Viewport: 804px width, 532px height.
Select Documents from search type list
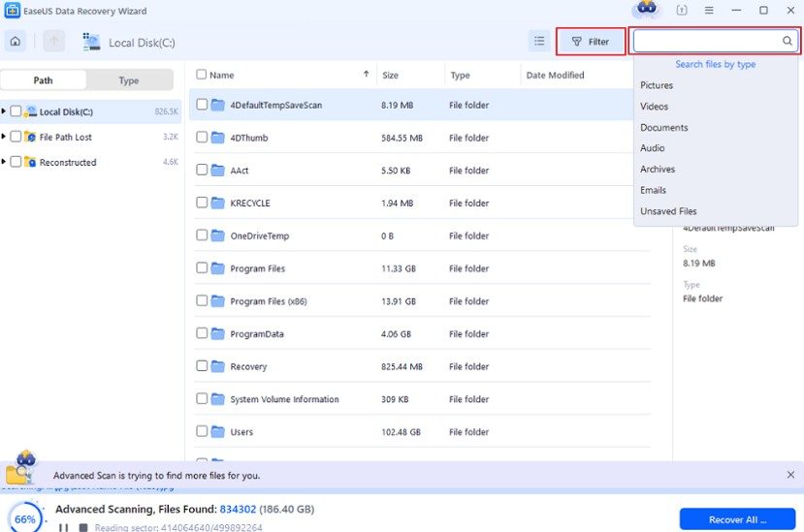click(664, 127)
